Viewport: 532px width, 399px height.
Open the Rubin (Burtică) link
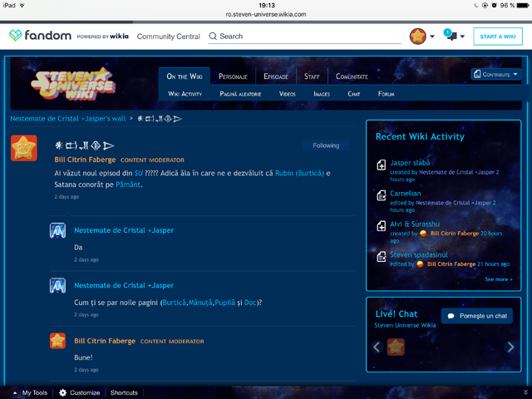pos(299,173)
